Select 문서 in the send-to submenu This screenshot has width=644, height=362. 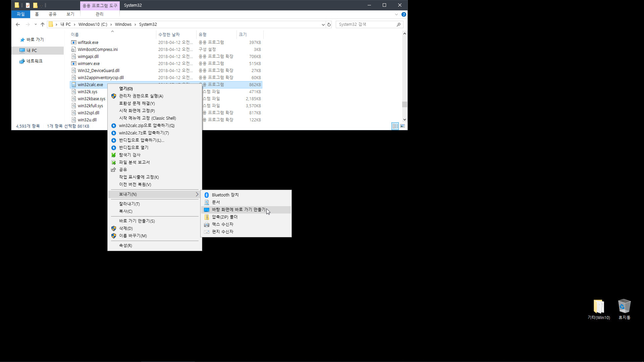(x=246, y=202)
